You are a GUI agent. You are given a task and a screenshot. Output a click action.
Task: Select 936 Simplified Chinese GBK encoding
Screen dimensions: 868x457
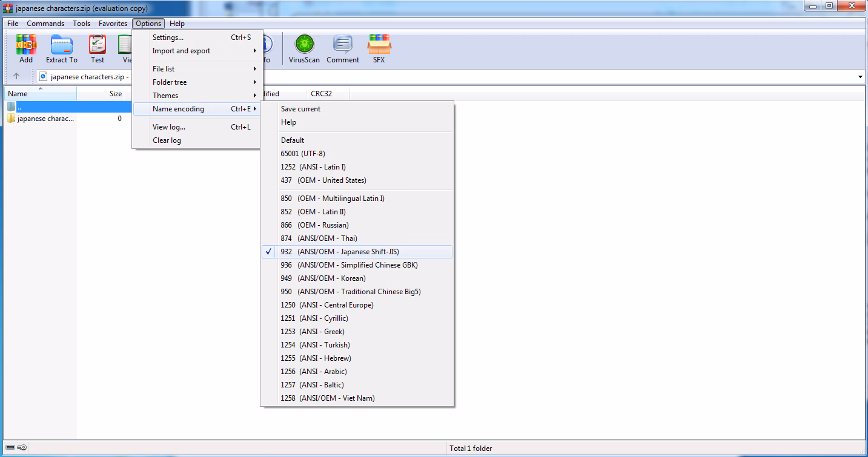tap(357, 265)
